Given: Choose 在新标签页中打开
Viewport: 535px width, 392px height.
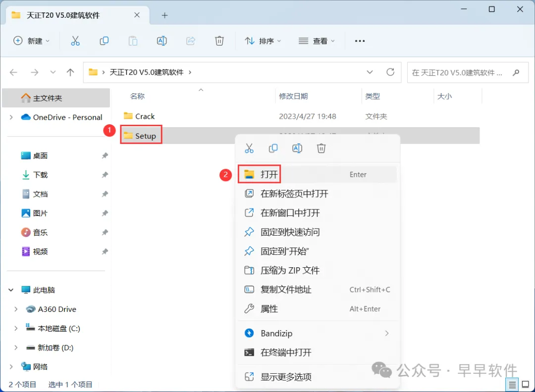Looking at the screenshot, I should [318, 194].
